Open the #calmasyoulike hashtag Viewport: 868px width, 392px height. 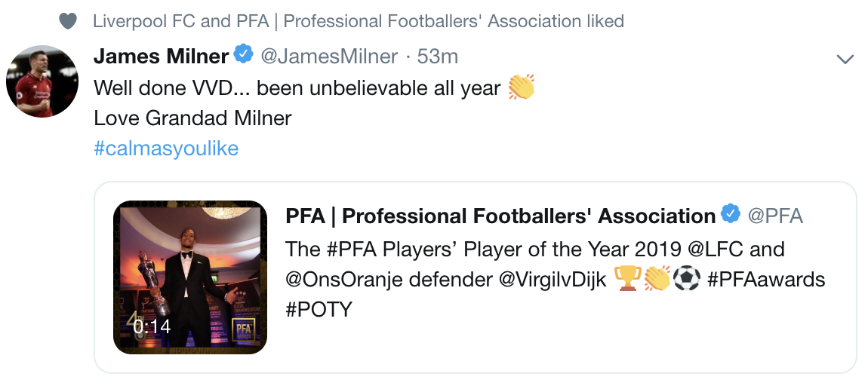tap(166, 149)
